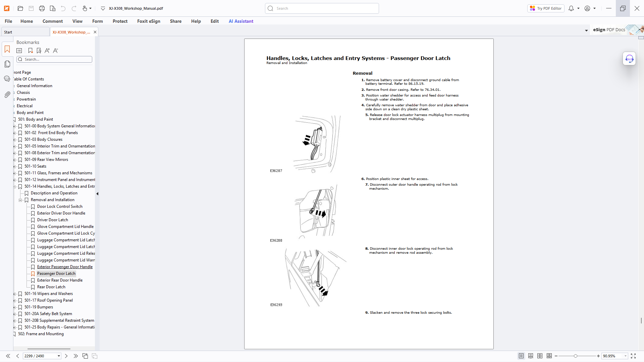Open the zoom percentage dropdown
Image resolution: width=644 pixels, height=362 pixels.
click(626, 356)
